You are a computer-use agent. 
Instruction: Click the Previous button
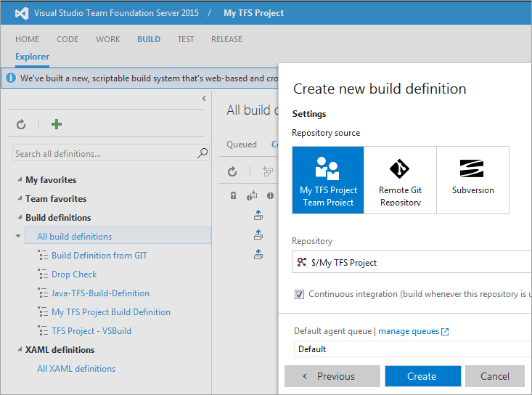[332, 376]
